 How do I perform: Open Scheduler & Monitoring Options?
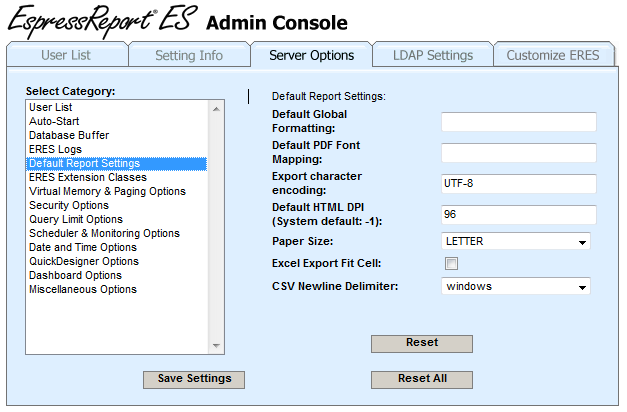(117, 233)
